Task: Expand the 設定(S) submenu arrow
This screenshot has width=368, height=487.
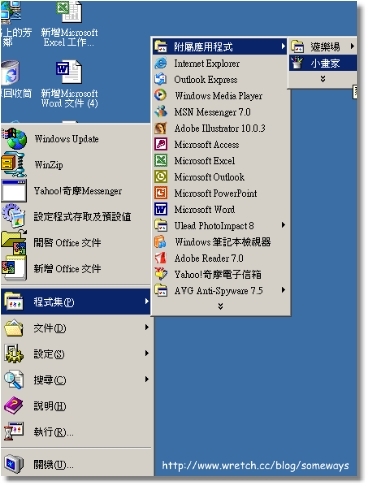Action: (x=146, y=353)
